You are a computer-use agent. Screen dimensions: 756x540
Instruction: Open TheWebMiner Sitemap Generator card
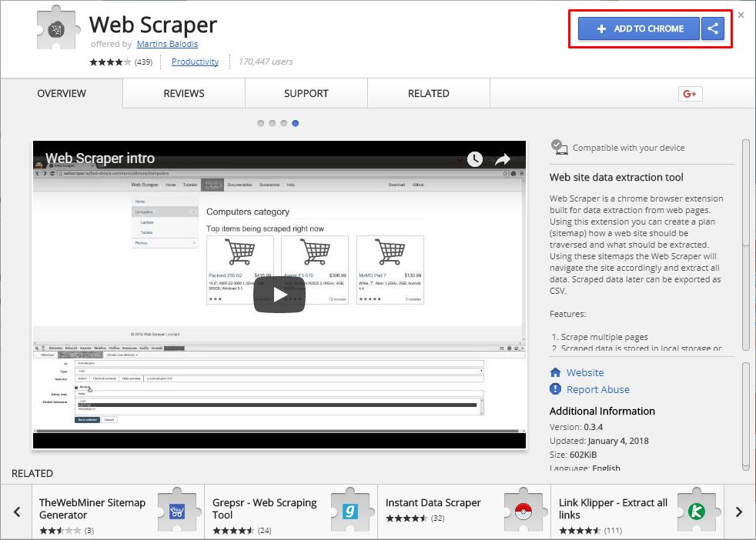[118, 512]
